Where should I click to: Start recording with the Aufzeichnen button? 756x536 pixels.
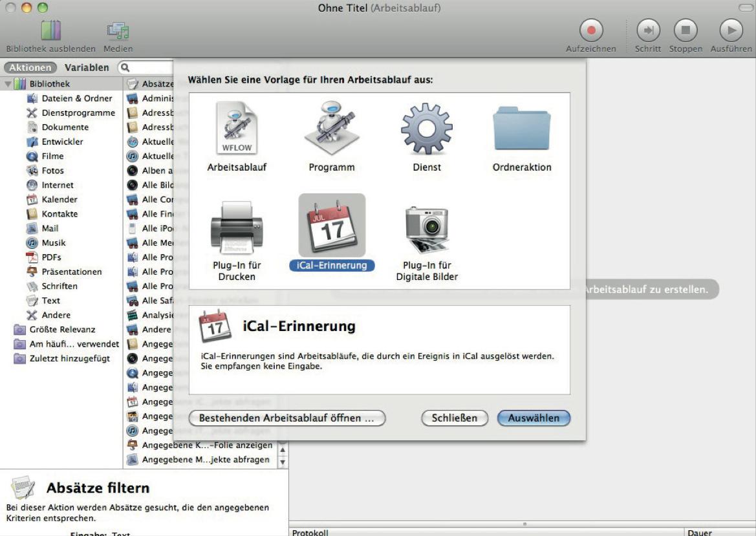tap(591, 30)
